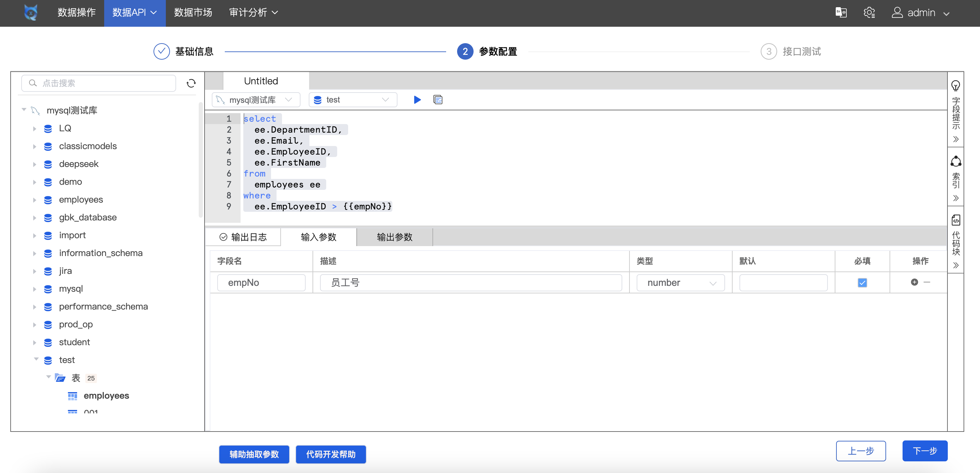
Task: Open the language translation icon
Action: (x=841, y=13)
